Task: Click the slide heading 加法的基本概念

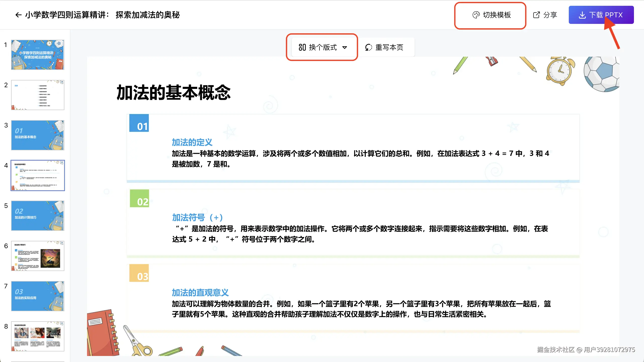Action: point(174,93)
